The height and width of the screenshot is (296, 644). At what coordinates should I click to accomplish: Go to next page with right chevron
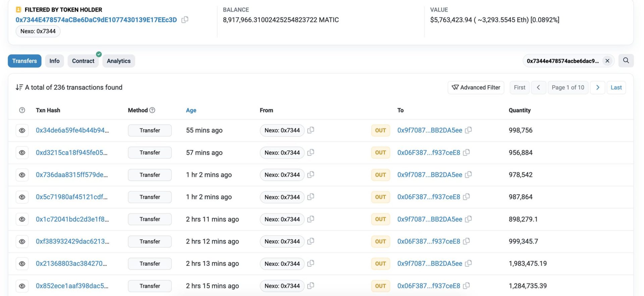point(597,87)
